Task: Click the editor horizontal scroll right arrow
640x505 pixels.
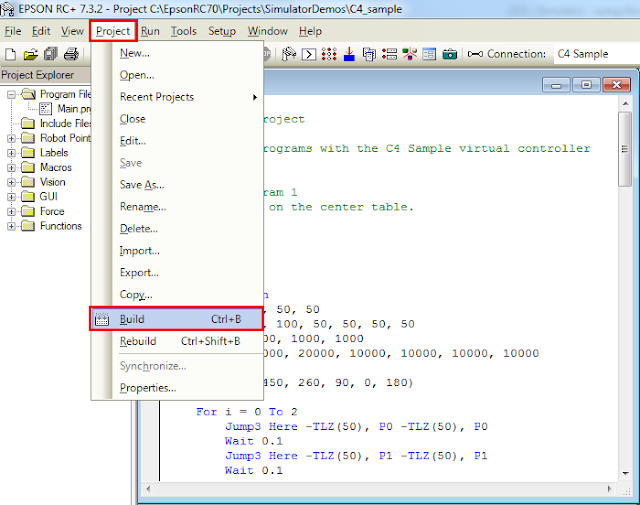Action: pos(609,489)
